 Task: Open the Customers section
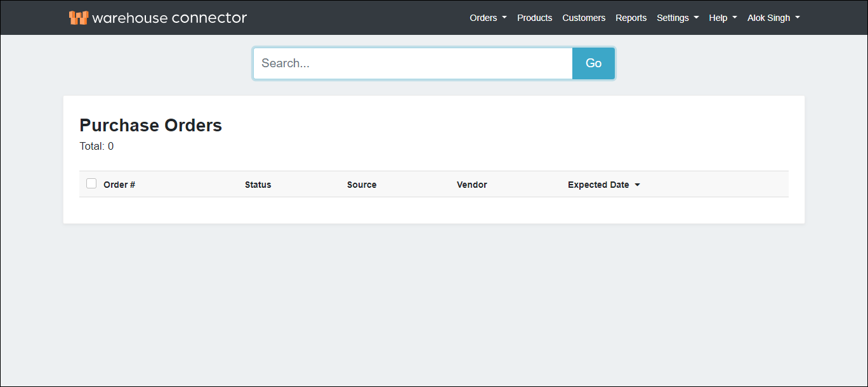[x=583, y=18]
